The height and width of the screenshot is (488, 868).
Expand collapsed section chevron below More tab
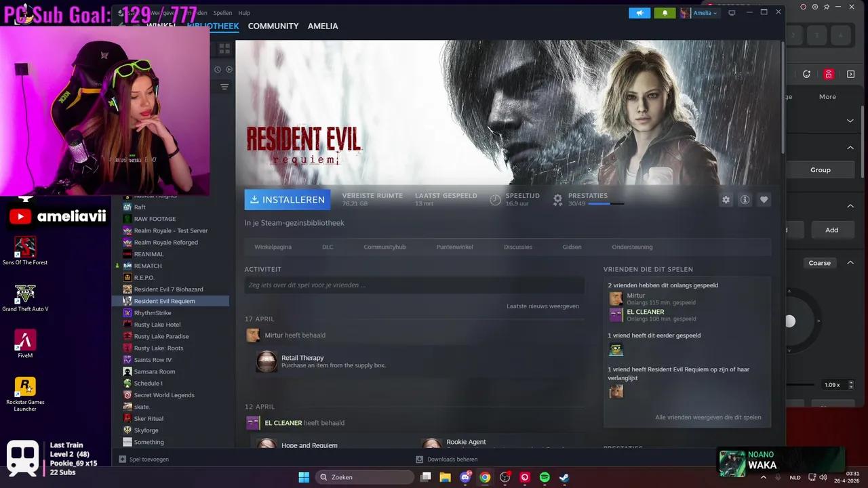[850, 121]
